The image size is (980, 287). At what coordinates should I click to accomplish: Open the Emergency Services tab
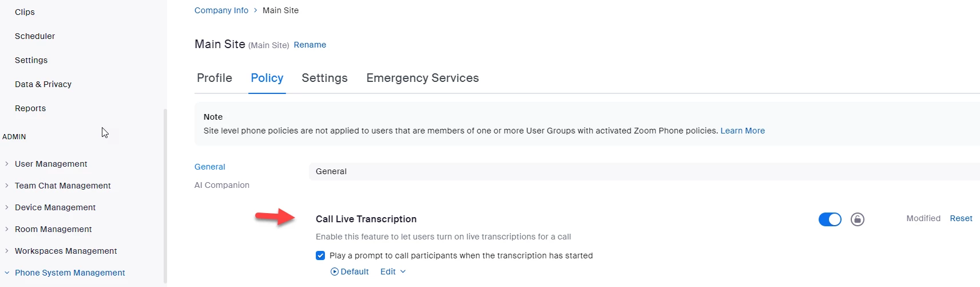422,78
